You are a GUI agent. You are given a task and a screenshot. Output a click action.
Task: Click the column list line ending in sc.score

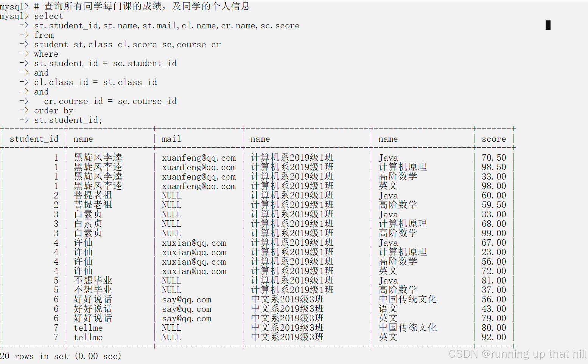coord(167,26)
